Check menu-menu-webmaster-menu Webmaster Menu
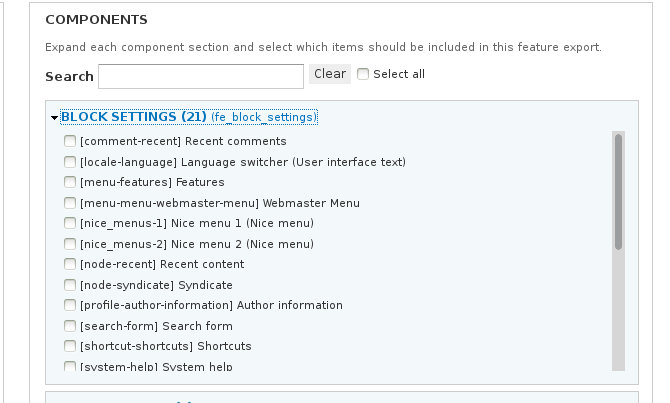670x403 pixels. tap(70, 203)
